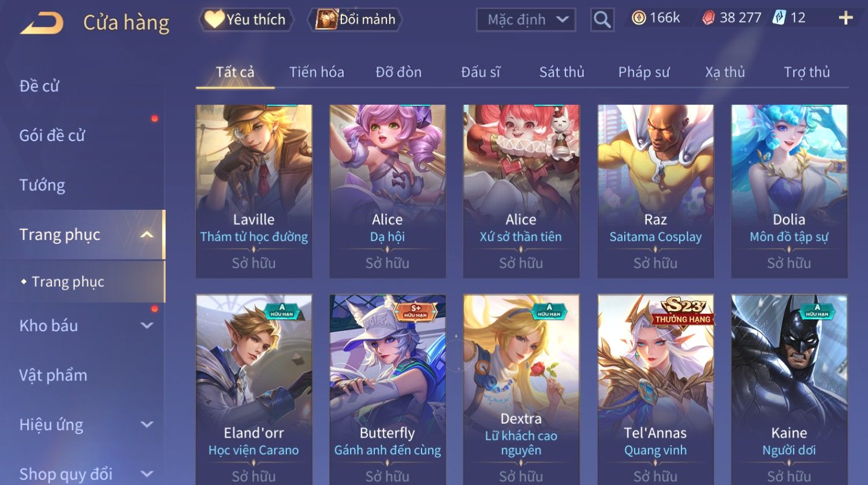The height and width of the screenshot is (485, 868).
Task: Open the search magnifier icon
Action: click(x=602, y=20)
